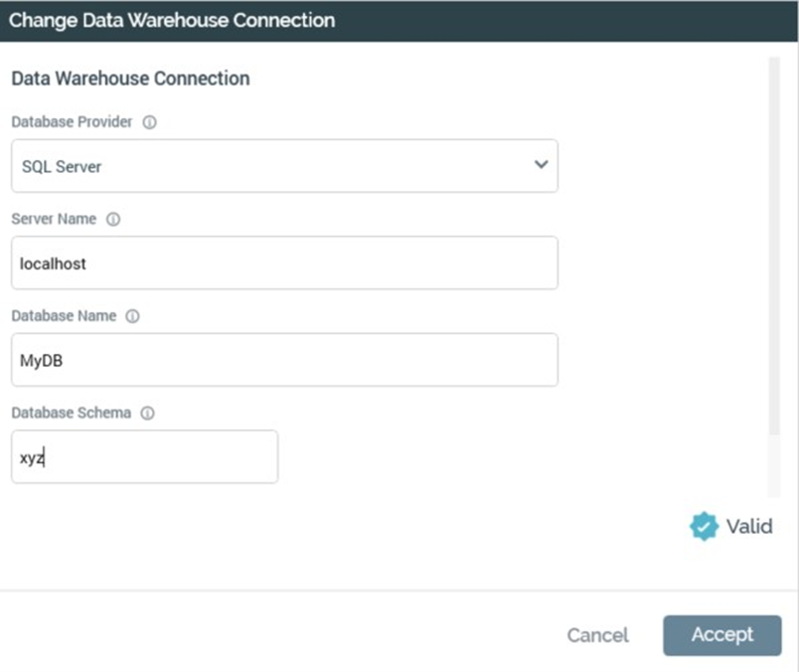Click the info icon next to Database Schema
Viewport: 799px width, 672px height.
[x=147, y=414]
